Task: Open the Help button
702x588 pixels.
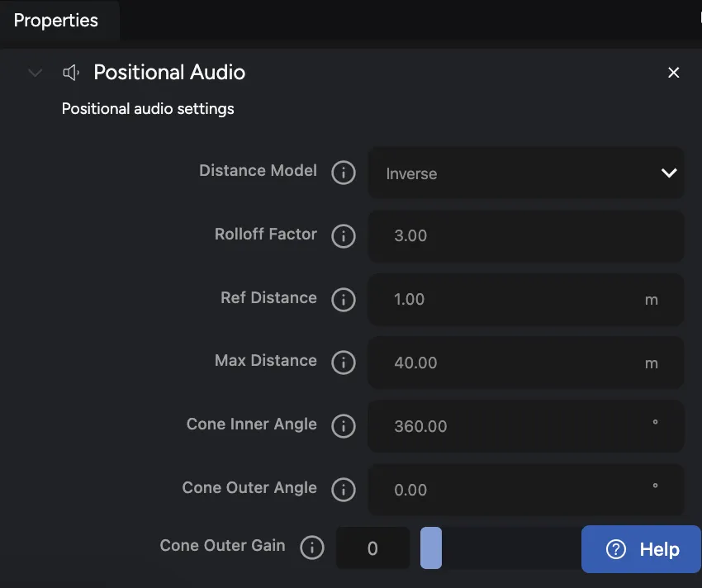Action: 642,549
